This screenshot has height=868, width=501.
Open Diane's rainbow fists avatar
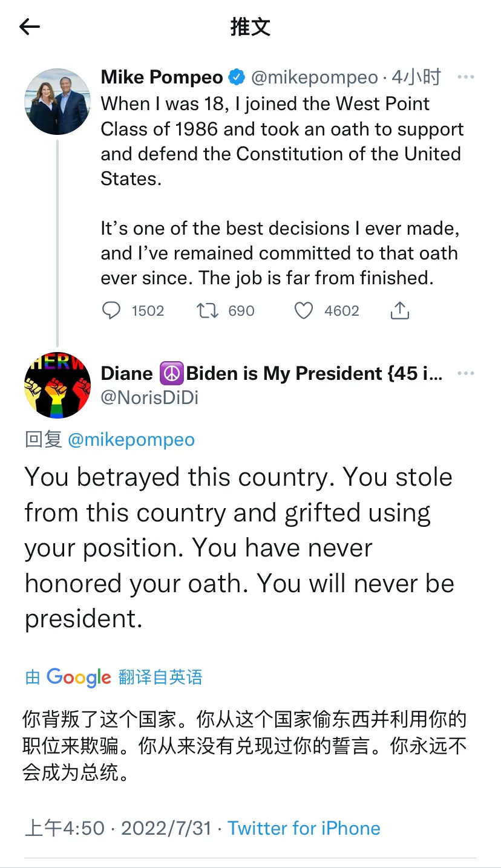coord(57,385)
